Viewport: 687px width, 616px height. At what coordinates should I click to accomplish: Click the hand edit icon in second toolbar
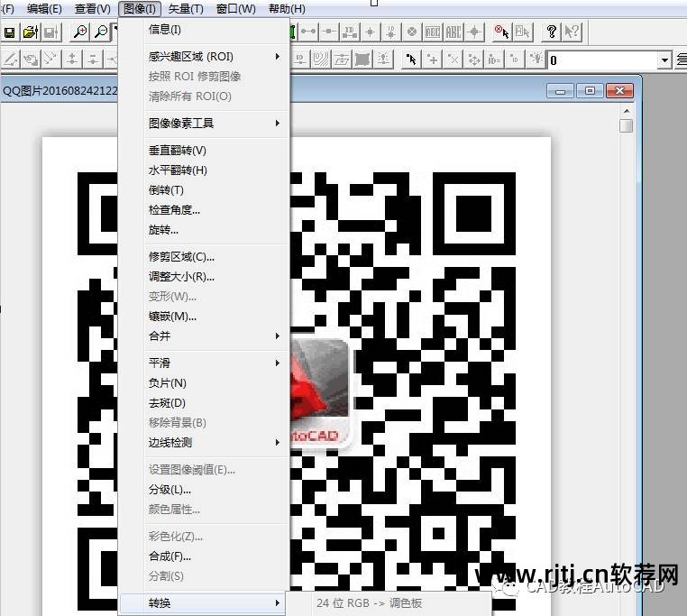tap(31, 60)
